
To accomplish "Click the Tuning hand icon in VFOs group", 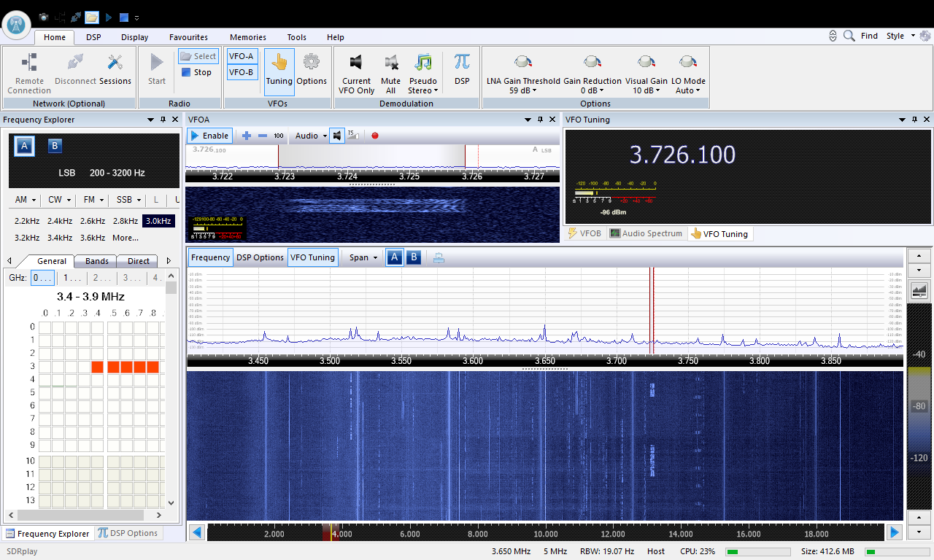I will (x=279, y=71).
